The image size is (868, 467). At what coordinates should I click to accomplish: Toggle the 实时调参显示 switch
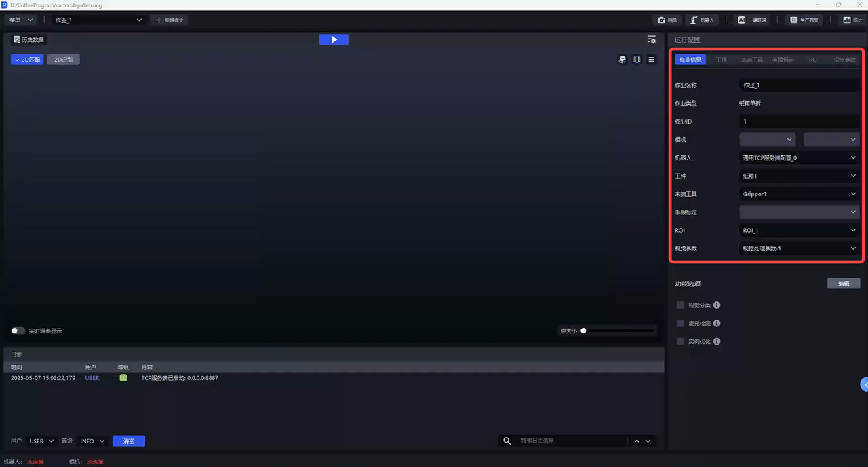(18, 331)
